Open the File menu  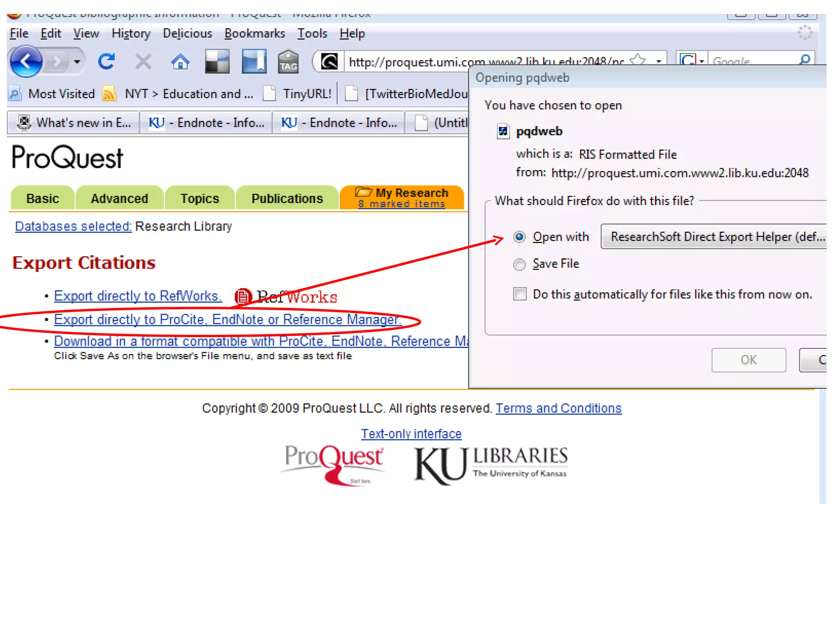19,33
